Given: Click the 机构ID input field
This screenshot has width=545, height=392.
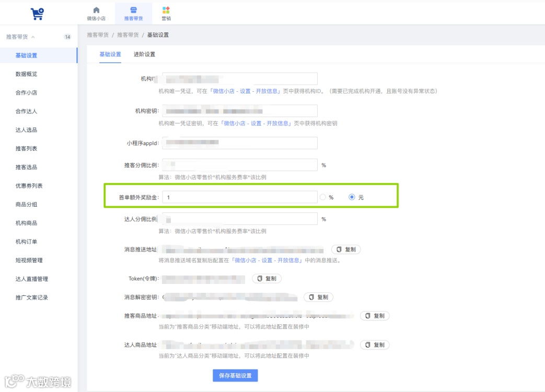Looking at the screenshot, I should pyautogui.click(x=240, y=79).
